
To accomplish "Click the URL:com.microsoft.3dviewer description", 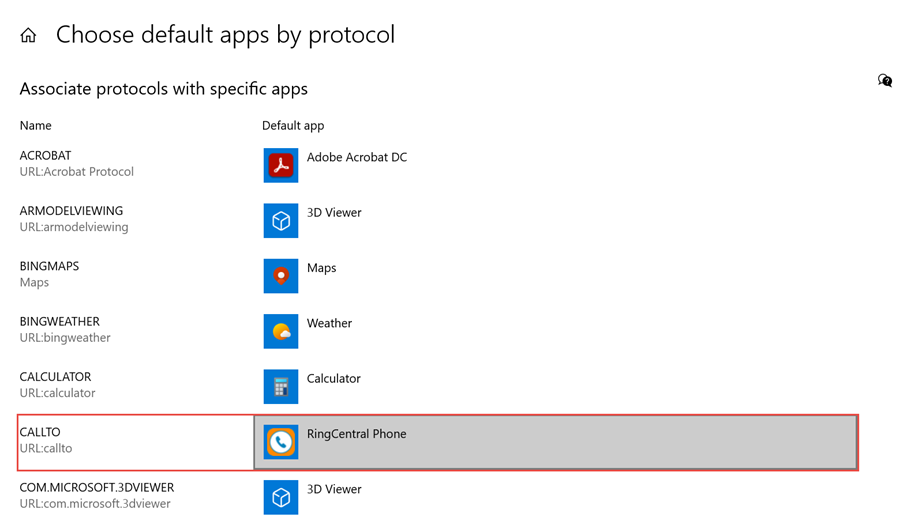I will click(x=95, y=503).
